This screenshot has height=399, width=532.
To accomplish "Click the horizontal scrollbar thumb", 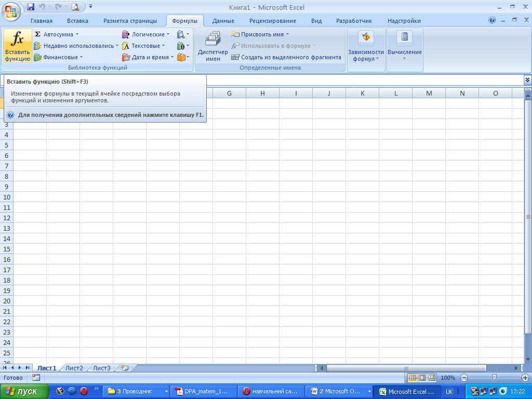I will pyautogui.click(x=406, y=368).
